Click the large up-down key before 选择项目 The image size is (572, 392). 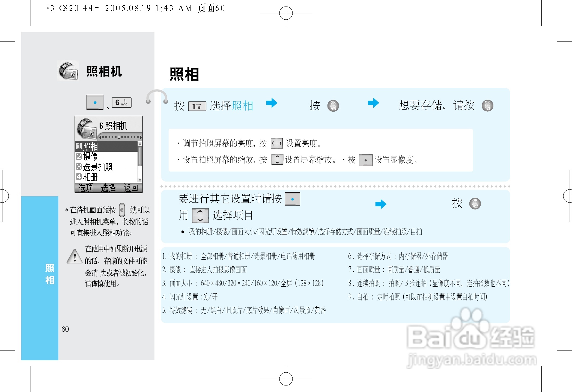click(x=200, y=215)
